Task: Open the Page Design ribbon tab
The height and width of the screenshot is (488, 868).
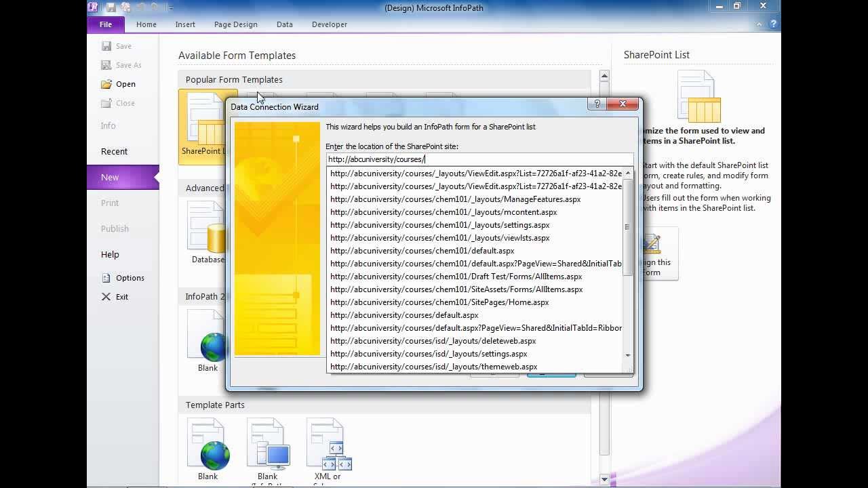Action: point(236,24)
